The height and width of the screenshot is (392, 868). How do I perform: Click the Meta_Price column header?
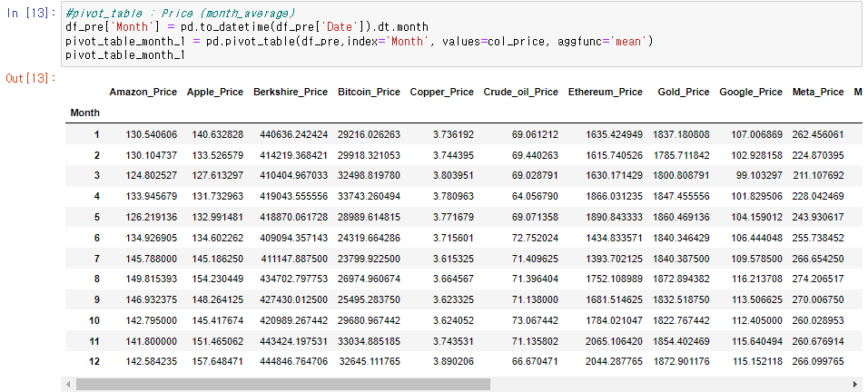coord(818,93)
